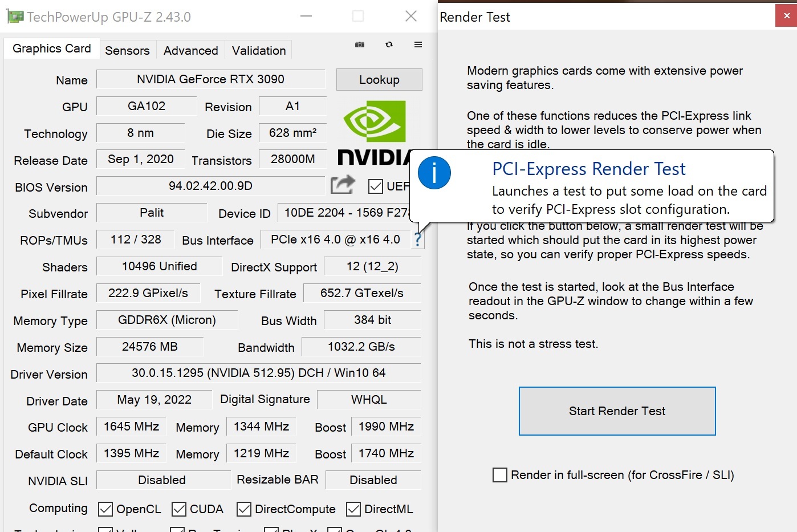The image size is (797, 532).
Task: Select the Driver Version field "30.0.15.1295"
Action: click(x=259, y=373)
